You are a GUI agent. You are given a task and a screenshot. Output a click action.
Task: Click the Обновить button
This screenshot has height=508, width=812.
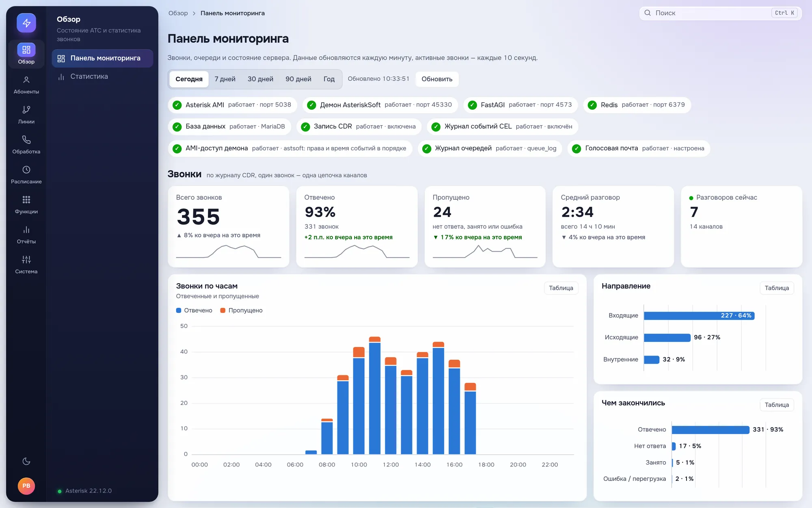(437, 79)
